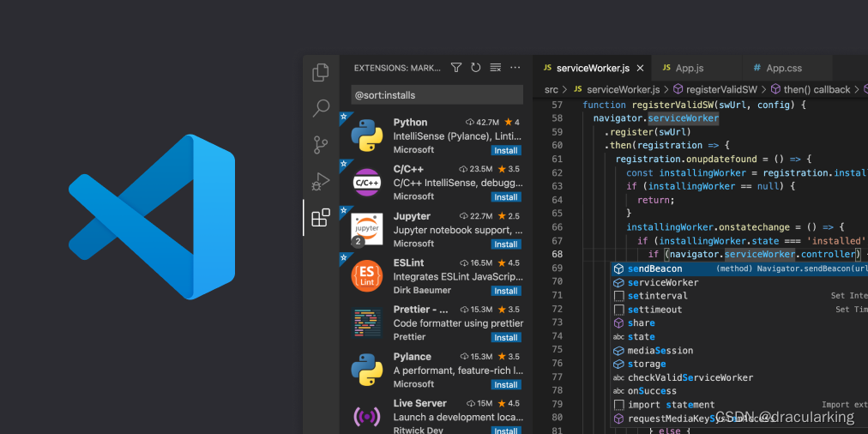Select state autocomplete suggestion
Viewport: 868px width, 434px height.
coord(739,336)
